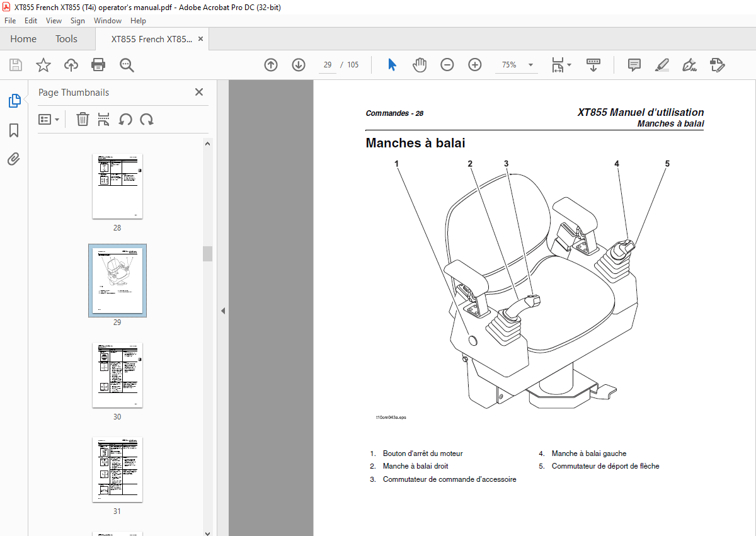Click the 'Commandes - 28' page header
Screen dimensions: 756x536
394,113
